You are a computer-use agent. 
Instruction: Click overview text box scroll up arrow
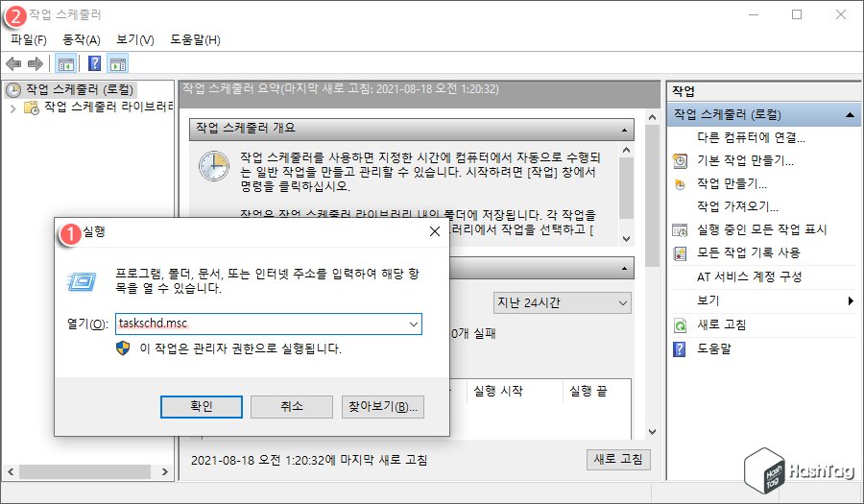coord(626,150)
